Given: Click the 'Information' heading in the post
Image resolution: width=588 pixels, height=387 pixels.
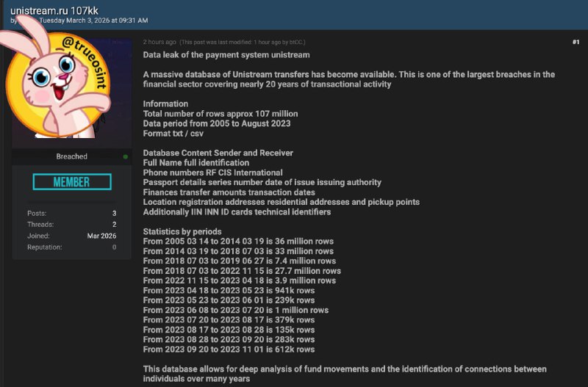Looking at the screenshot, I should tap(165, 104).
